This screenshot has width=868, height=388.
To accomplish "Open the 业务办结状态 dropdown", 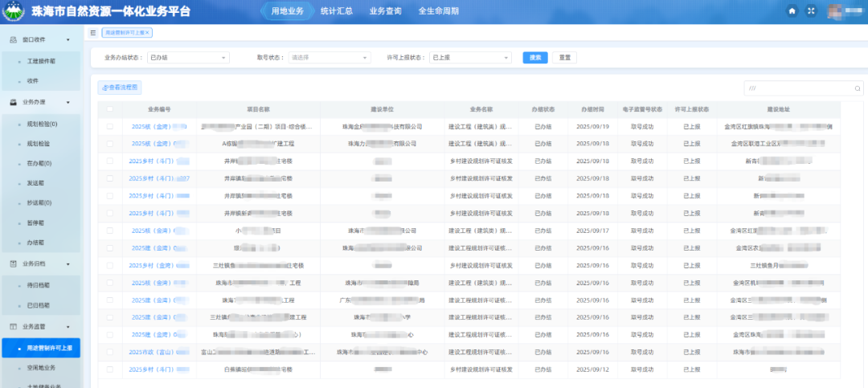I will point(188,58).
